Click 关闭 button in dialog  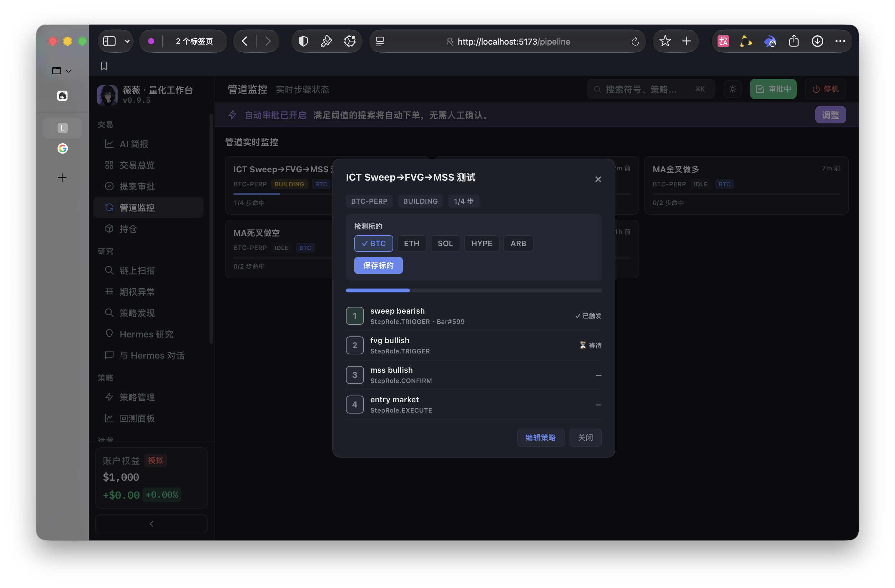point(585,438)
